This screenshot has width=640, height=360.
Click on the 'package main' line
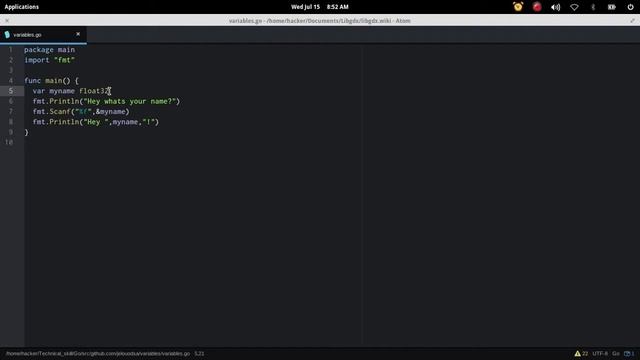[49, 50]
